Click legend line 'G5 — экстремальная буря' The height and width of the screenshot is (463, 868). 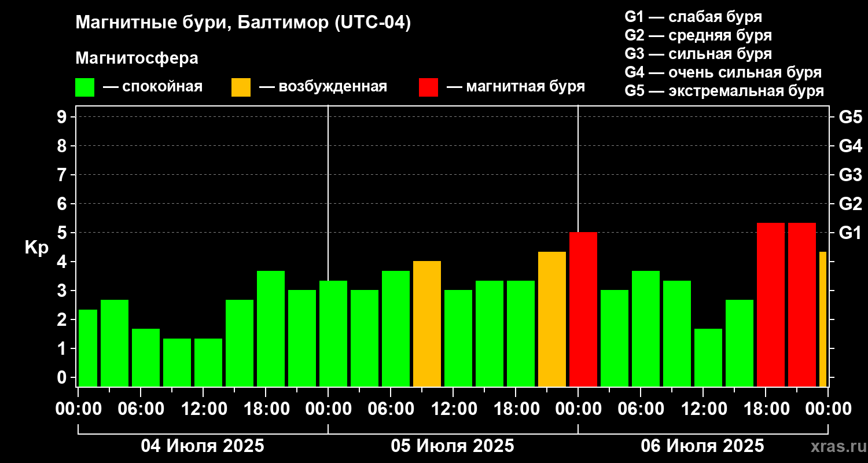724,91
